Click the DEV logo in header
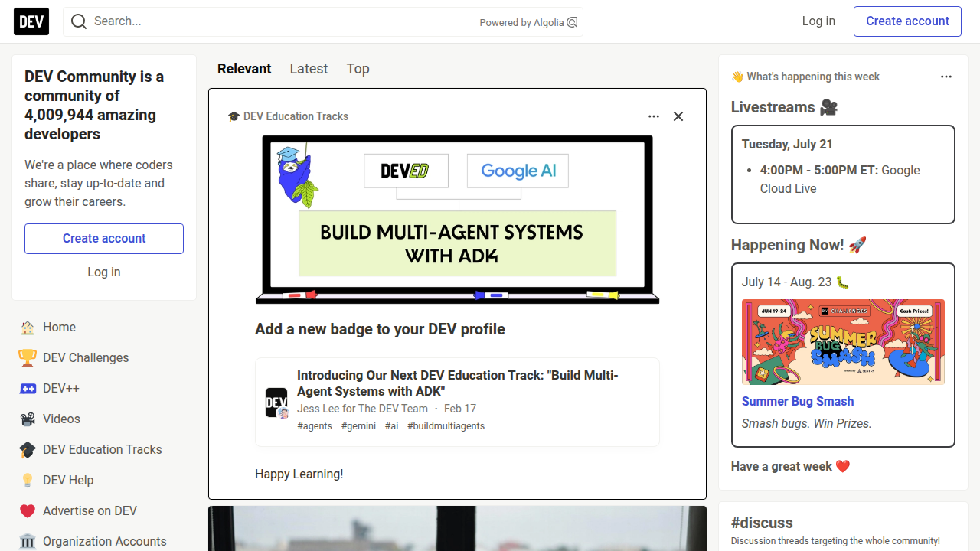The height and width of the screenshot is (551, 980). coord(31,21)
